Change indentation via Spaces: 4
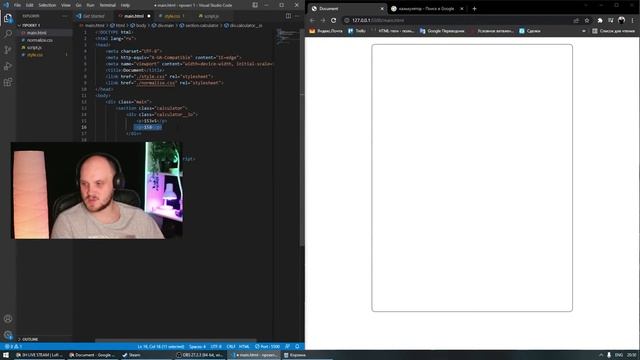 point(198,347)
